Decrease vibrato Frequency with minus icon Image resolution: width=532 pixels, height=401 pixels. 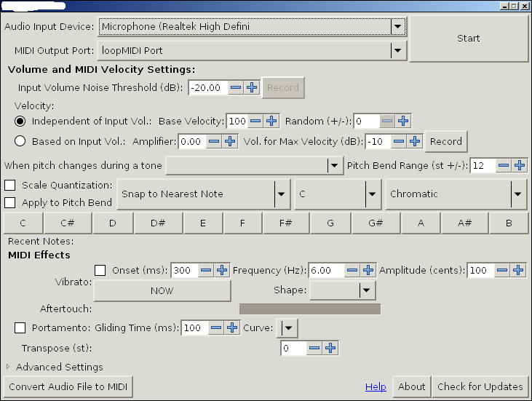352,270
